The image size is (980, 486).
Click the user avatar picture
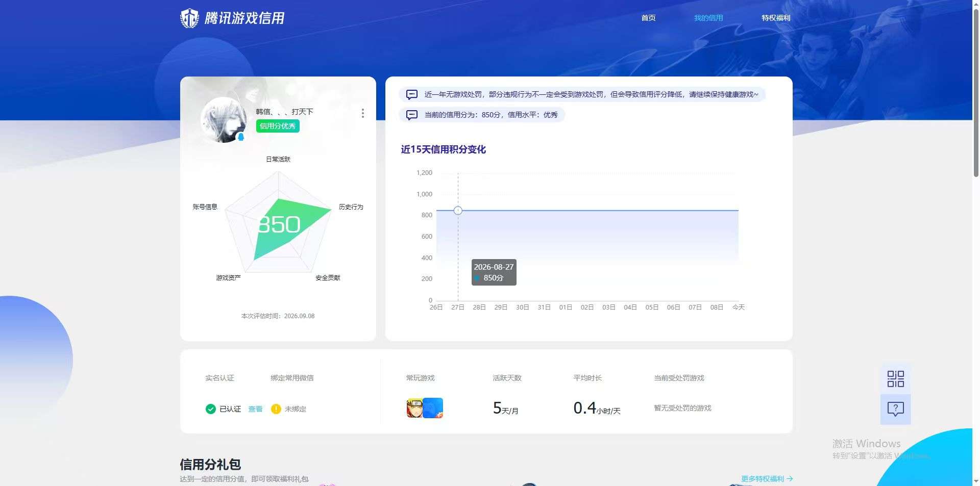tap(224, 120)
